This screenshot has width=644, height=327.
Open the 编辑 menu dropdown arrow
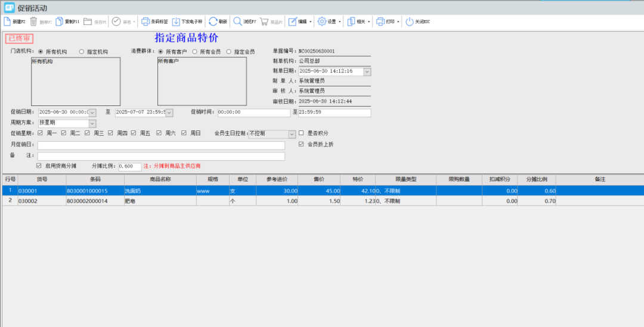[310, 22]
